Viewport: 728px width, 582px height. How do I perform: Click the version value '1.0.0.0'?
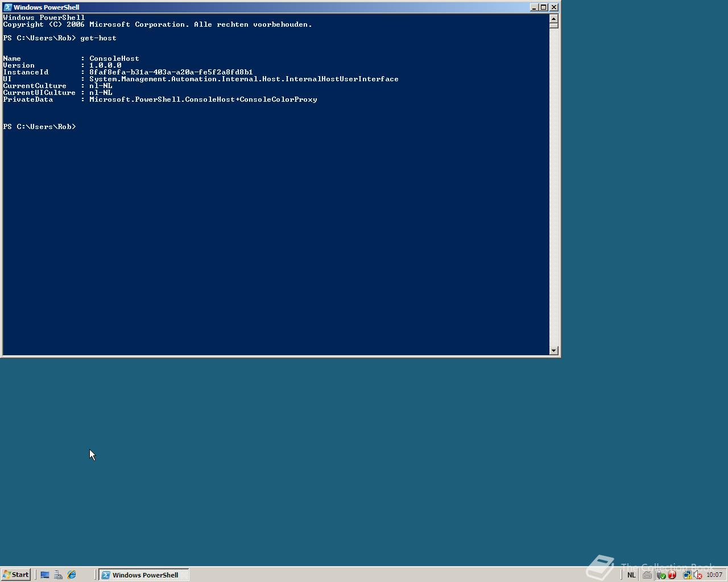105,65
